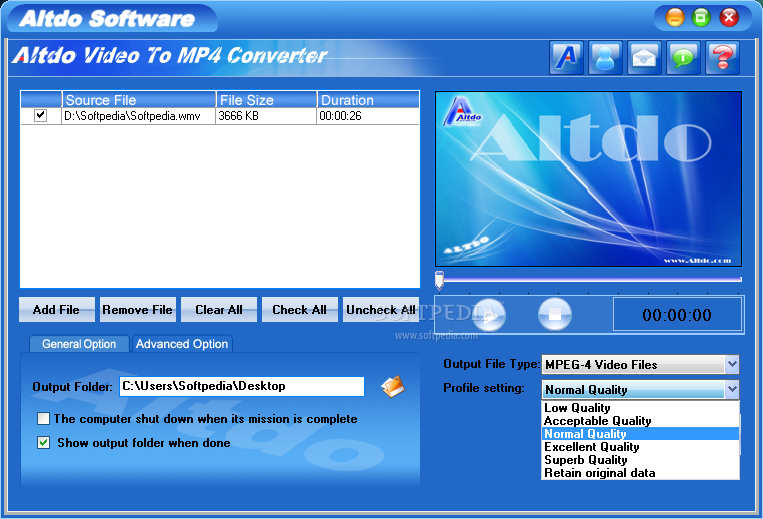Choose Low Quality from profile list

[640, 408]
